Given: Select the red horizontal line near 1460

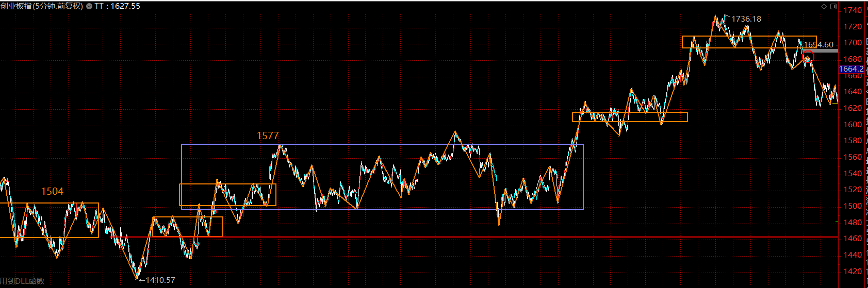Looking at the screenshot, I should 413,238.
